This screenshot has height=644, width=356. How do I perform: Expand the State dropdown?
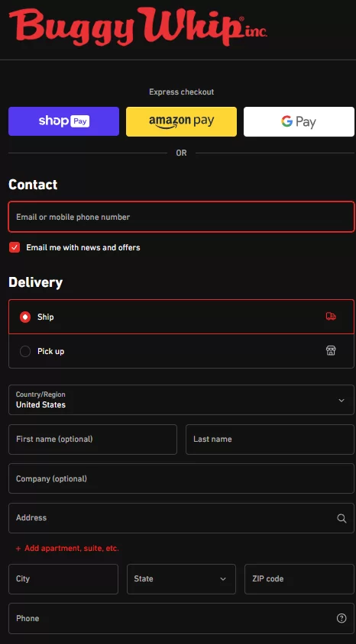(x=181, y=578)
